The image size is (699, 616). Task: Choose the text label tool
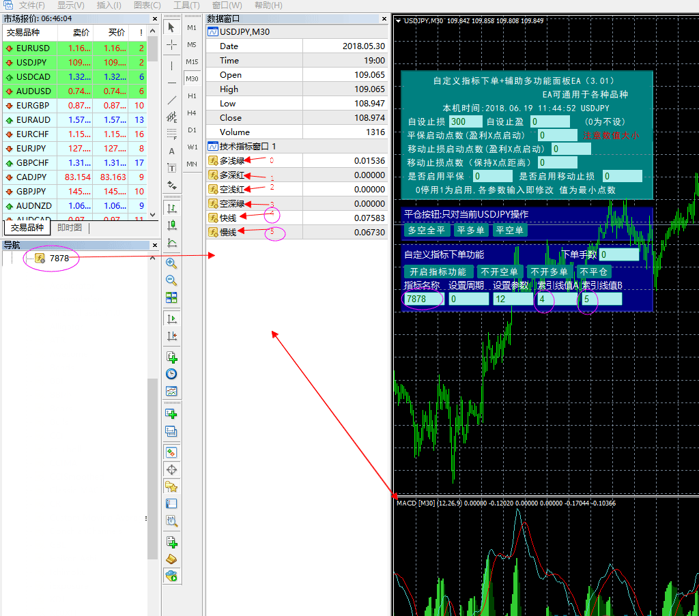[x=171, y=151]
